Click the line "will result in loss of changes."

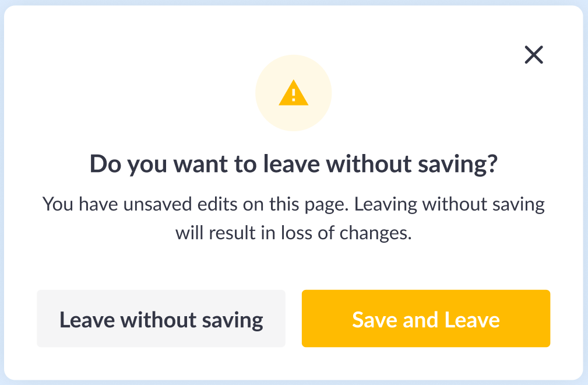pyautogui.click(x=294, y=233)
